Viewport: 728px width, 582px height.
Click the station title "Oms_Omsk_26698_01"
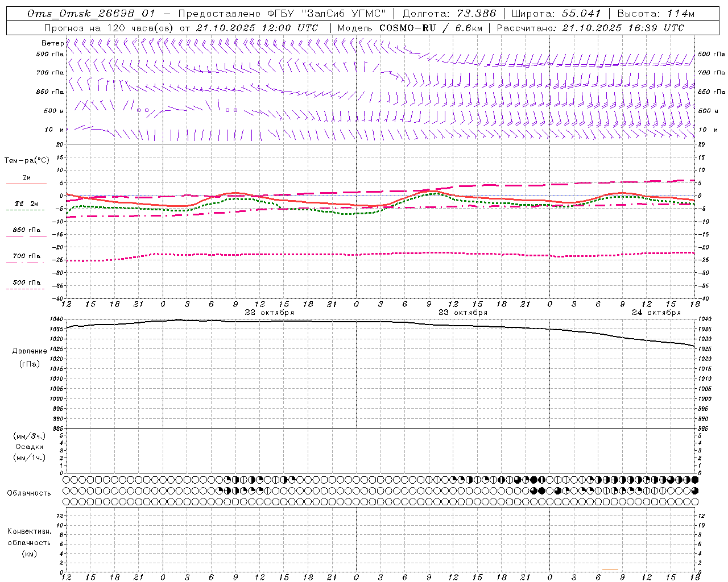(x=91, y=14)
